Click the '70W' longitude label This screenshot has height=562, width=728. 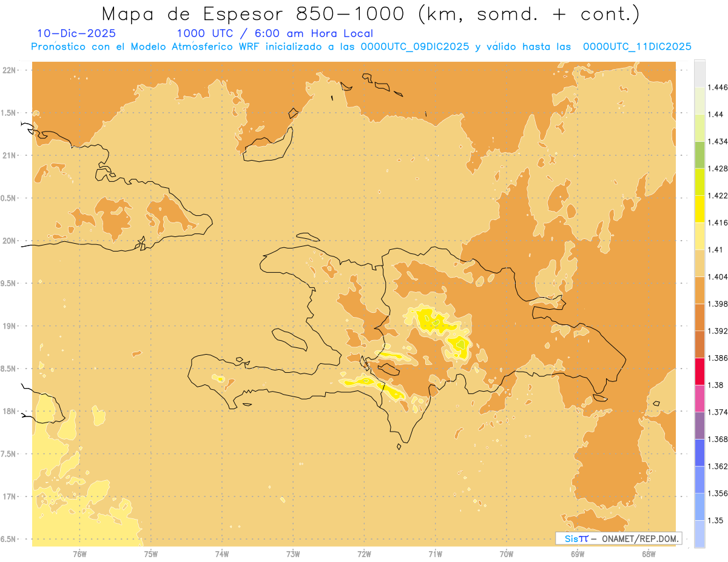[x=506, y=554]
